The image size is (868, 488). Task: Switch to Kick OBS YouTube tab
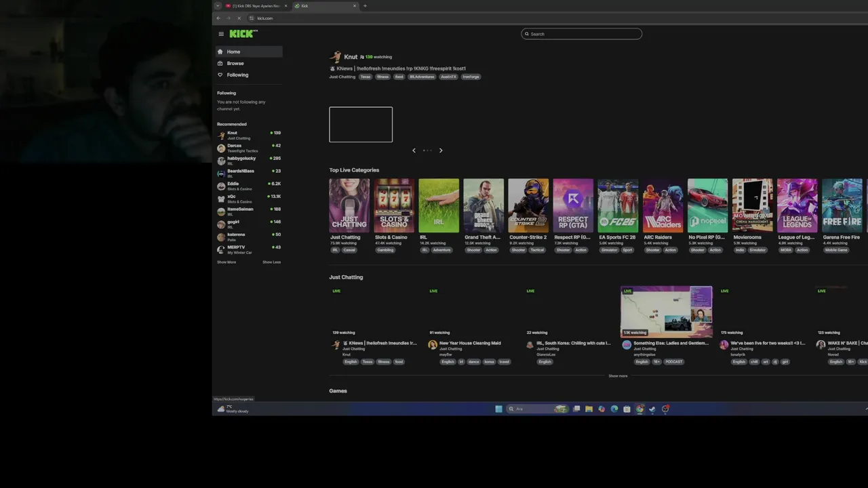[256, 5]
